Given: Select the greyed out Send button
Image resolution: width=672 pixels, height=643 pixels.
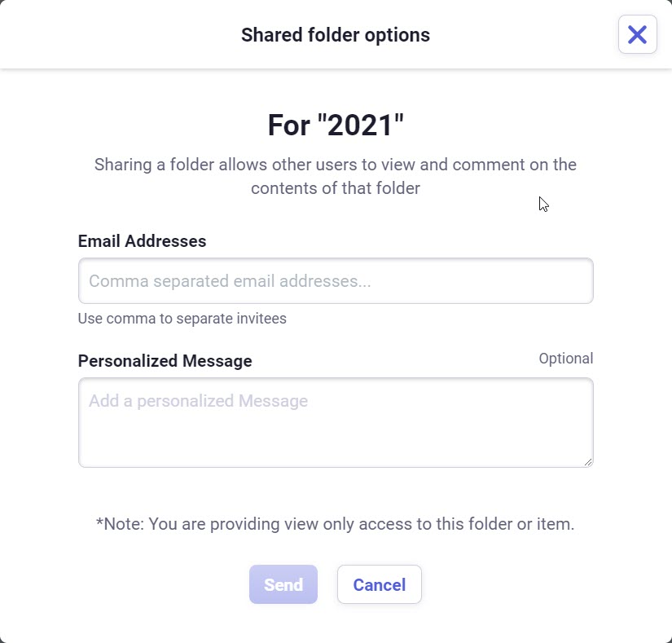Looking at the screenshot, I should point(283,584).
